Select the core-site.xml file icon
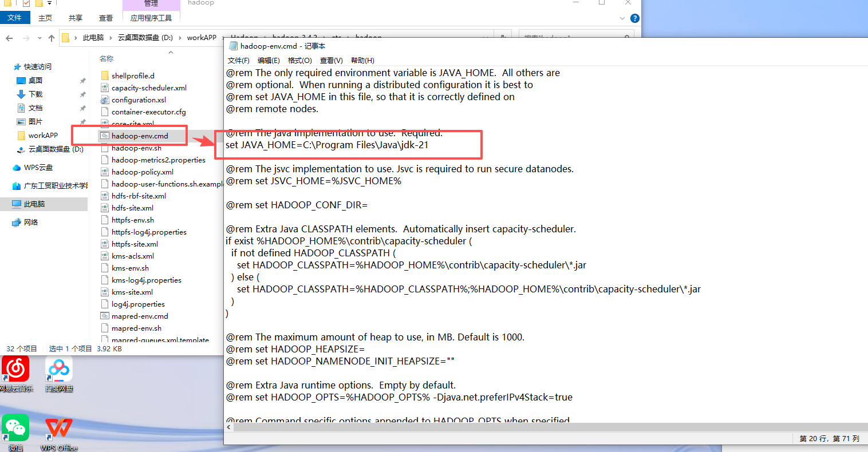Screen dimensions: 868x452 (x=105, y=123)
